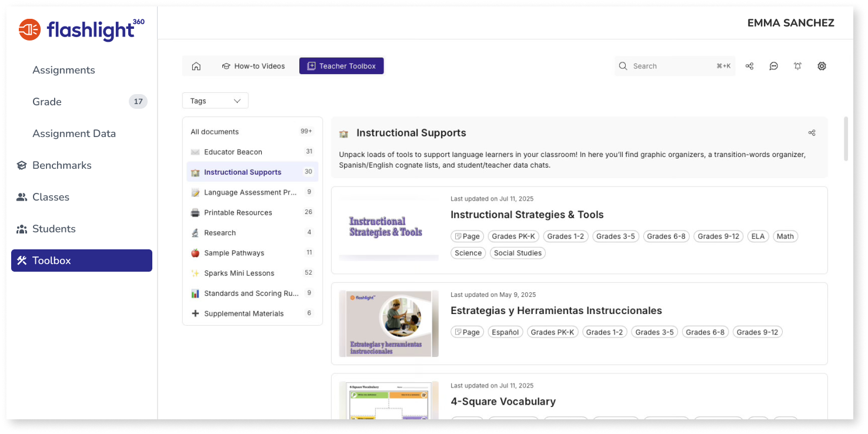Select the Educator Beacon category
Viewport: 868px width, 434px height.
click(252, 152)
